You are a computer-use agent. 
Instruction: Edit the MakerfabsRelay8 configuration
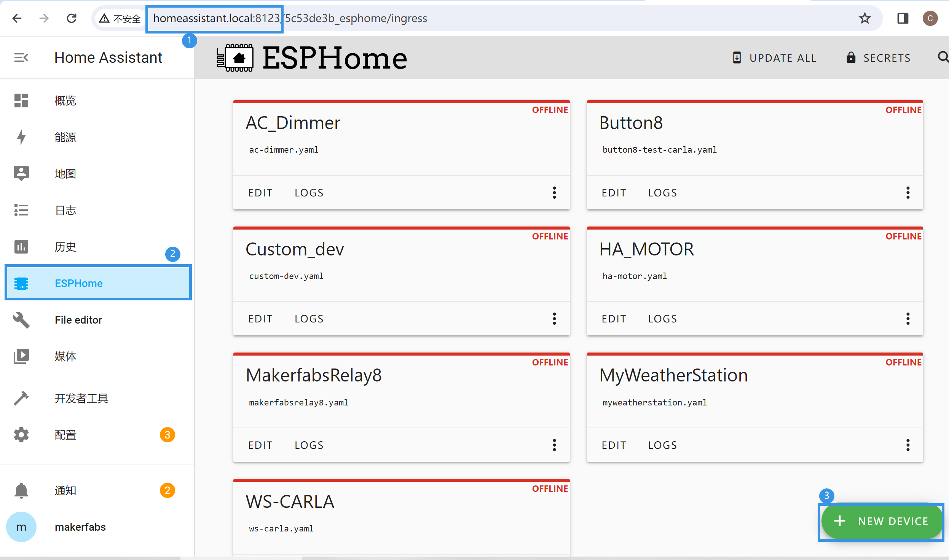(260, 445)
